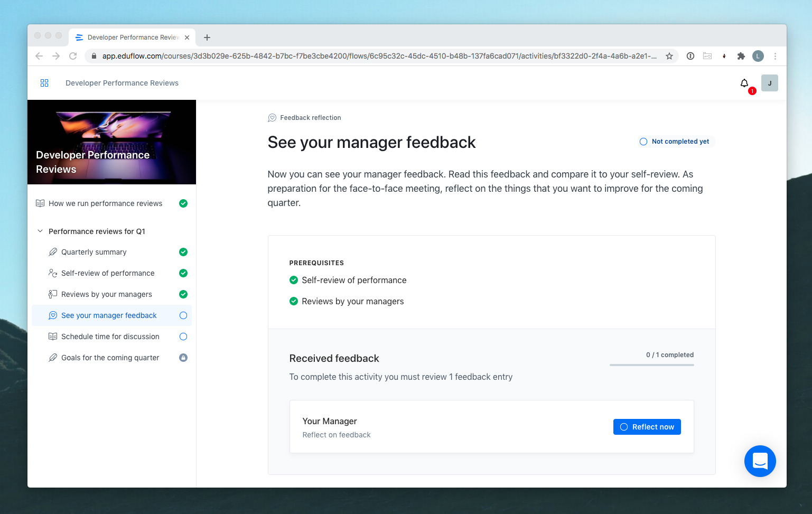Reload the page
Image resolution: width=812 pixels, height=514 pixels.
73,56
